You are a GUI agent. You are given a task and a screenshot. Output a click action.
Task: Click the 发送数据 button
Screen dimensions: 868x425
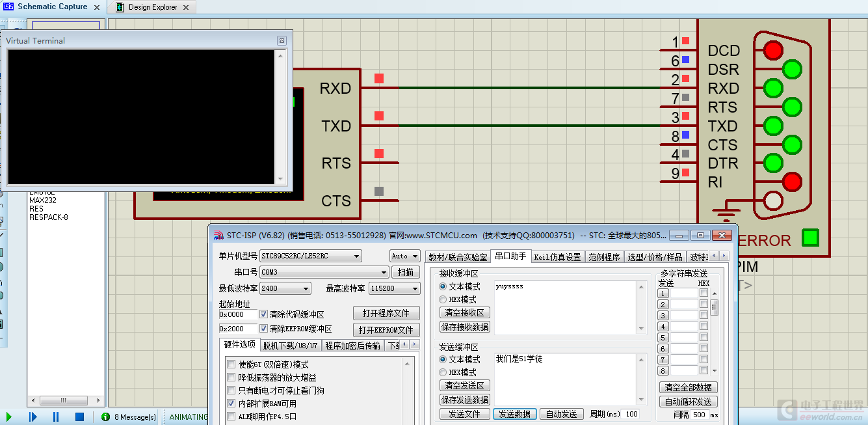coord(514,414)
